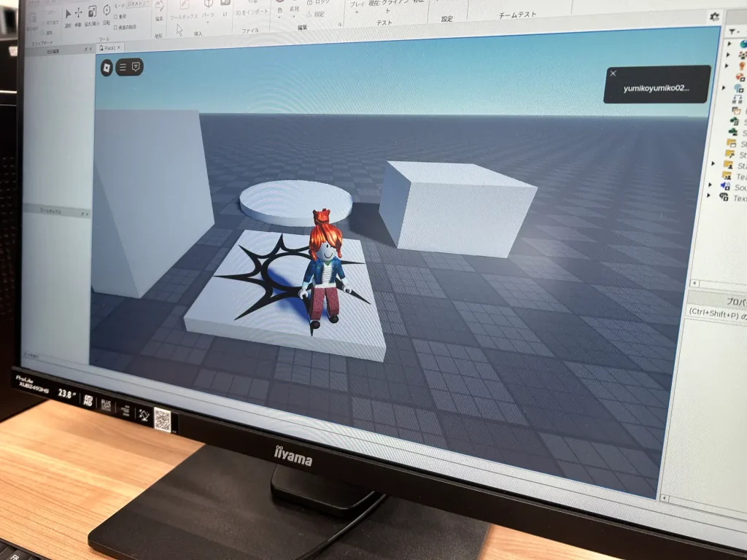Screen dimensions: 747x560
Task: Enable the 衝突 (Collisions) checkbox
Action: tap(115, 17)
